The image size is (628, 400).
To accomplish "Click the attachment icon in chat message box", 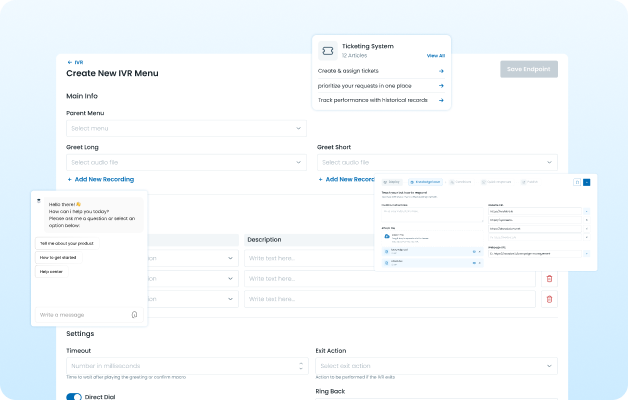I will click(x=134, y=314).
